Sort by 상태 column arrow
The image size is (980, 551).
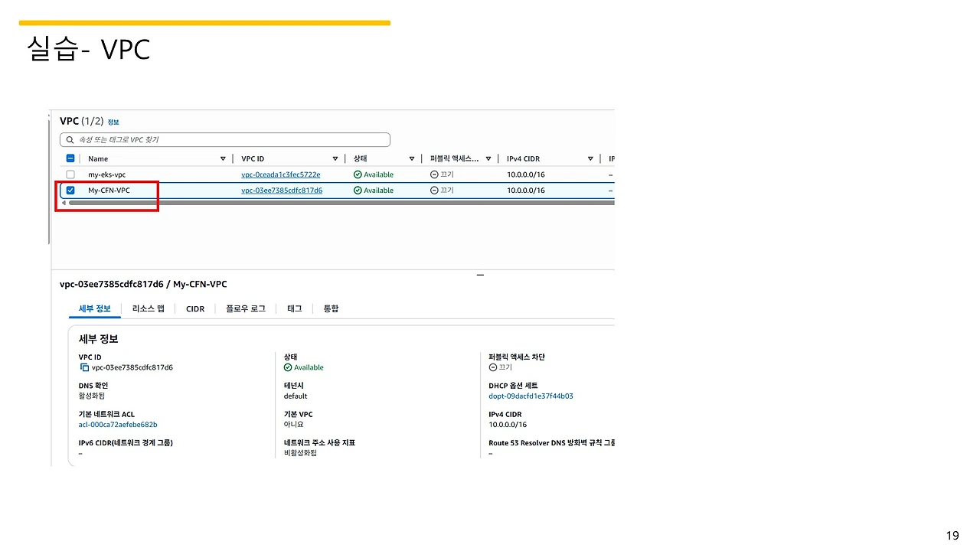coord(412,158)
